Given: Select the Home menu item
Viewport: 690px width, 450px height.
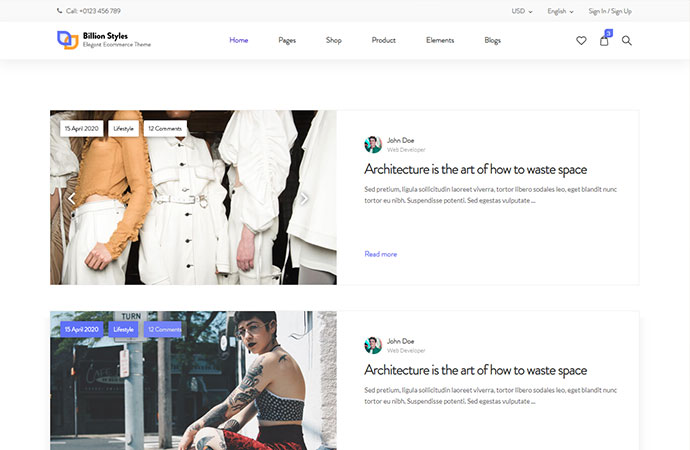Looking at the screenshot, I should point(238,41).
